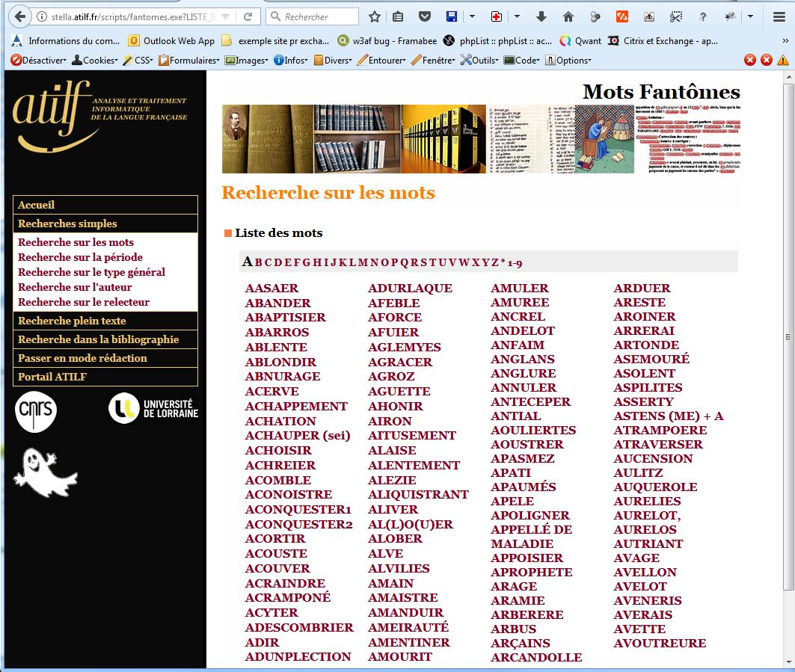Screen dimensions: 795x672
Task: Bookmark this page with the star icon
Action: tap(375, 16)
